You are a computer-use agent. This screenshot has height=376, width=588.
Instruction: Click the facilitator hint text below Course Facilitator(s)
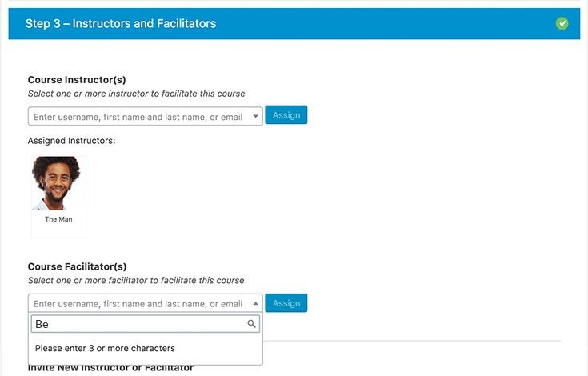(x=136, y=281)
